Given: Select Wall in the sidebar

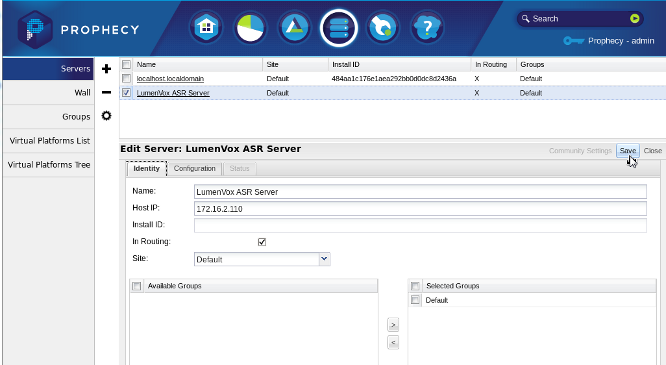Looking at the screenshot, I should [48, 93].
